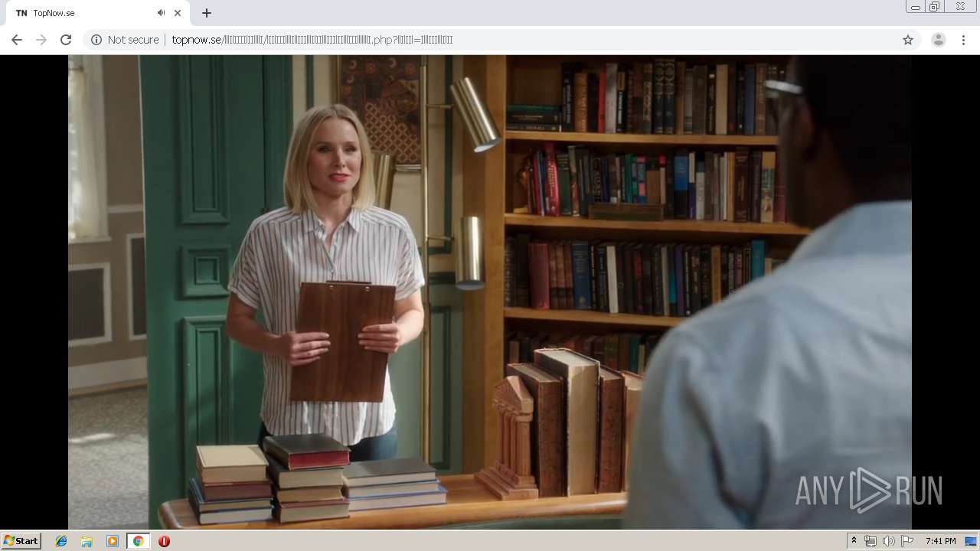The width and height of the screenshot is (980, 551).
Task: Open the Action Center flag icon
Action: [907, 541]
